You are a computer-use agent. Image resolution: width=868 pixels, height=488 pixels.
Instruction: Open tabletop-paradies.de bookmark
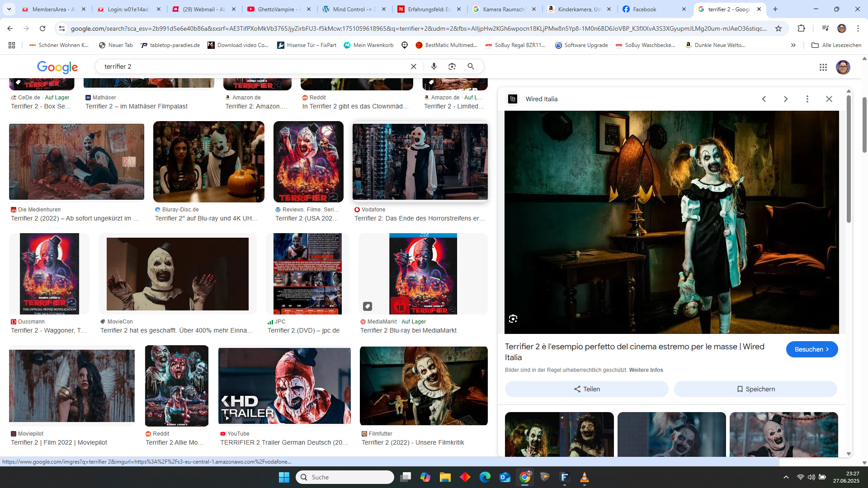coord(170,45)
